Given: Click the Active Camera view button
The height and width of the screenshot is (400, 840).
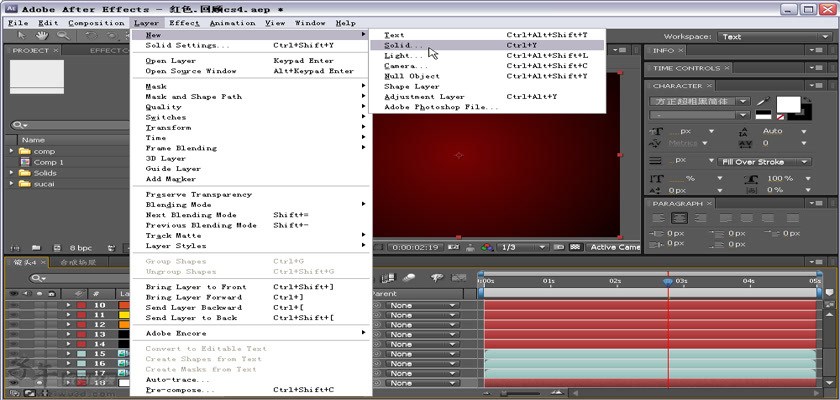Looking at the screenshot, I should (x=614, y=247).
